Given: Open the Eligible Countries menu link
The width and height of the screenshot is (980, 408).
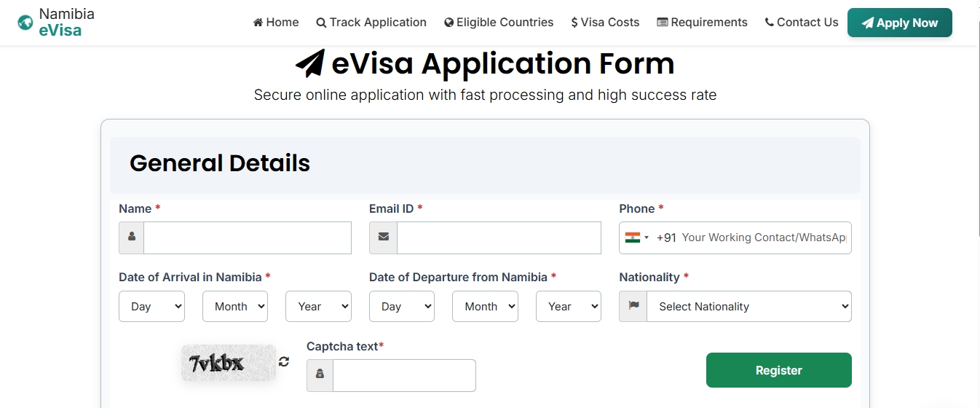Looking at the screenshot, I should [499, 23].
